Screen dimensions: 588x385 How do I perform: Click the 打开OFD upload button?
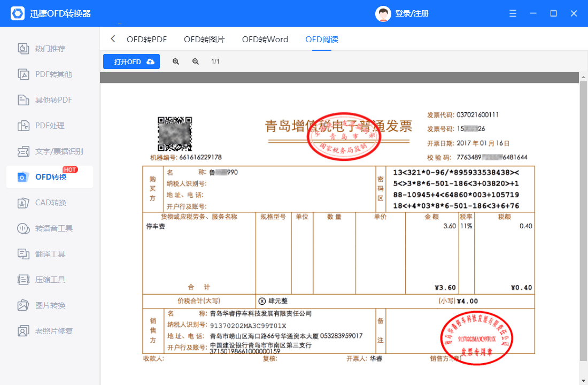[131, 61]
